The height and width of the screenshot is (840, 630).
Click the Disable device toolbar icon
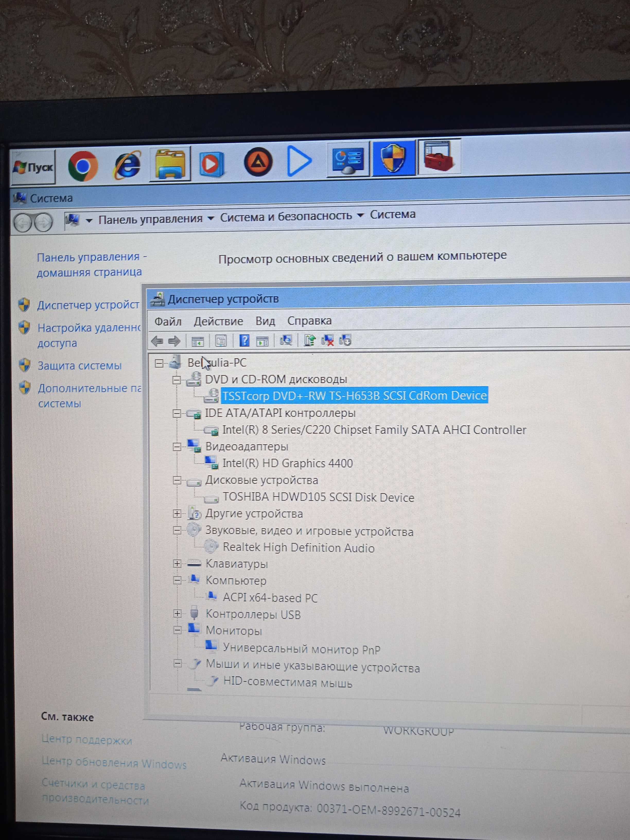point(345,340)
